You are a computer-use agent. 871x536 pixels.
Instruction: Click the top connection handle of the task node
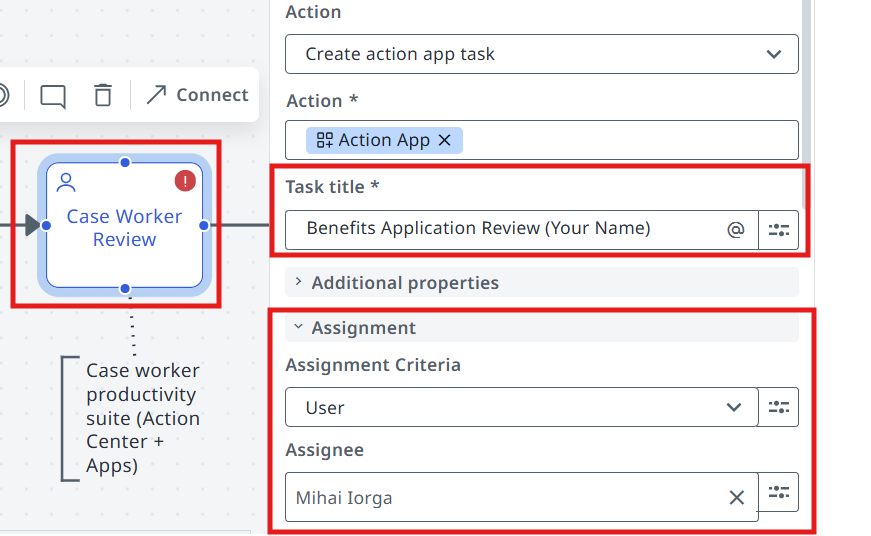pos(125,162)
